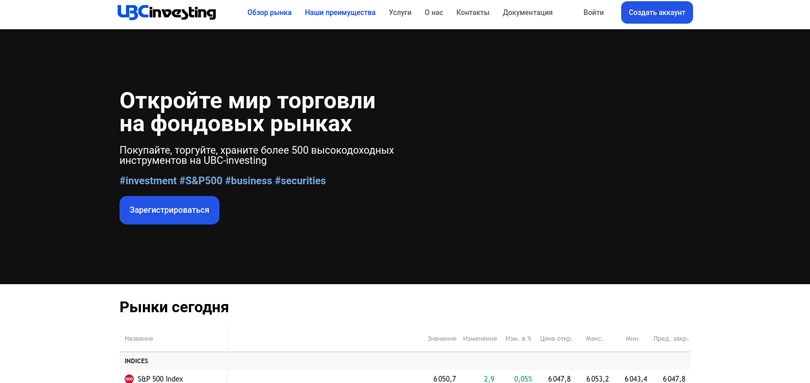This screenshot has height=383, width=810.
Task: Go to Наши преимущества section
Action: click(x=340, y=12)
